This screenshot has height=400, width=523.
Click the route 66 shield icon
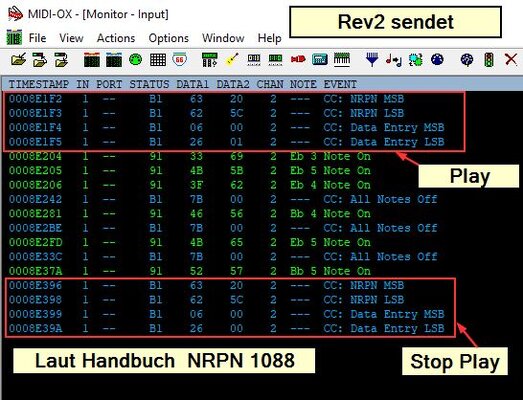tap(179, 60)
